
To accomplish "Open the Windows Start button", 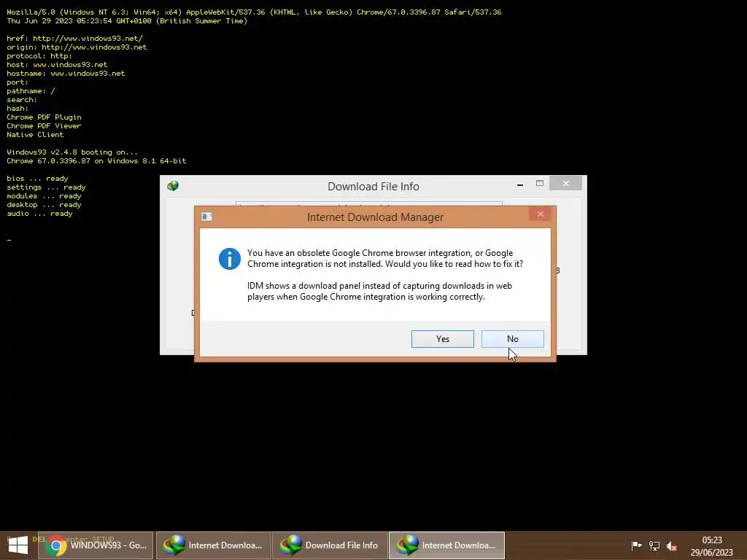I will point(18,545).
